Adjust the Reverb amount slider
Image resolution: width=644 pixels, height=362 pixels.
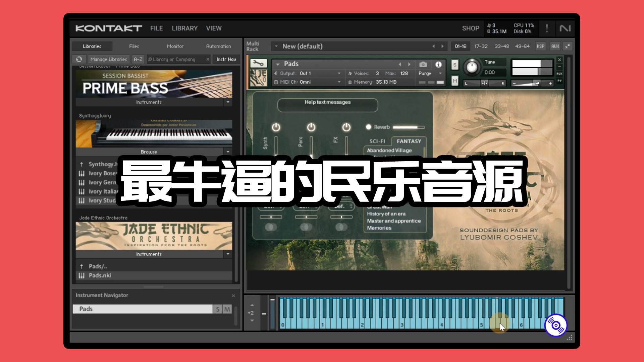pos(409,127)
